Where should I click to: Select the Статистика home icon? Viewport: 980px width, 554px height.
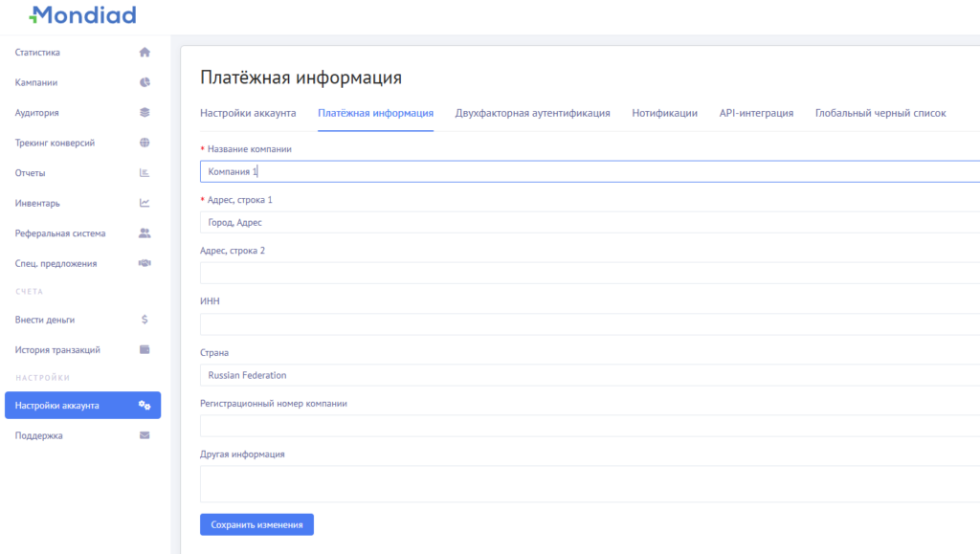coord(145,52)
